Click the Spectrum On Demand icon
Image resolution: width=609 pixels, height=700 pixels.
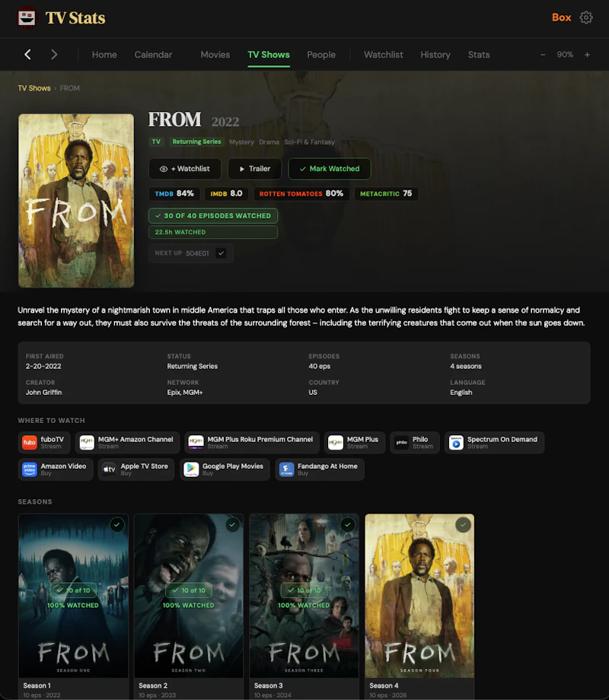[x=456, y=442]
